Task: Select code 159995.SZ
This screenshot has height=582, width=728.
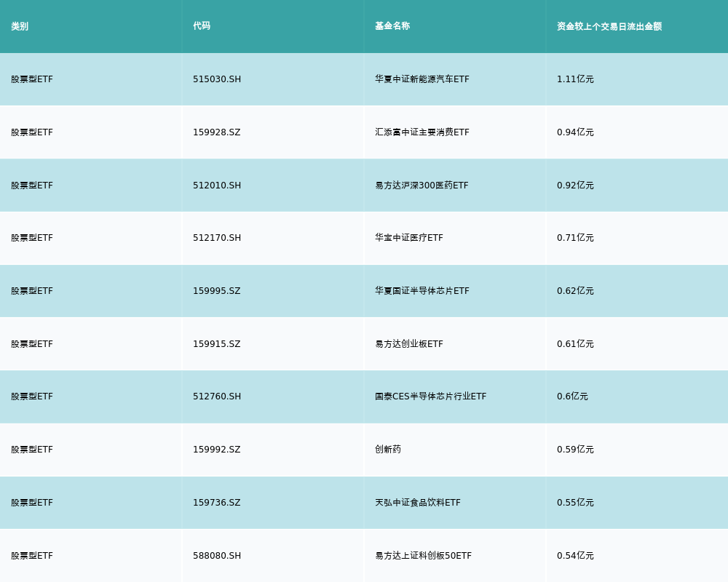Action: click(x=217, y=291)
